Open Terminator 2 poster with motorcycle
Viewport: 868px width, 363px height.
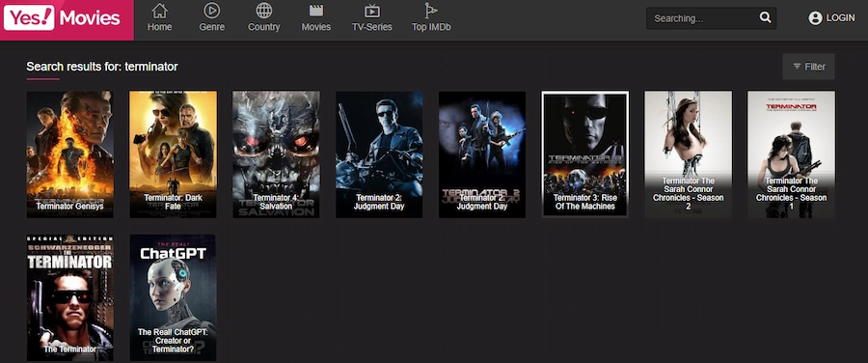coord(379,154)
